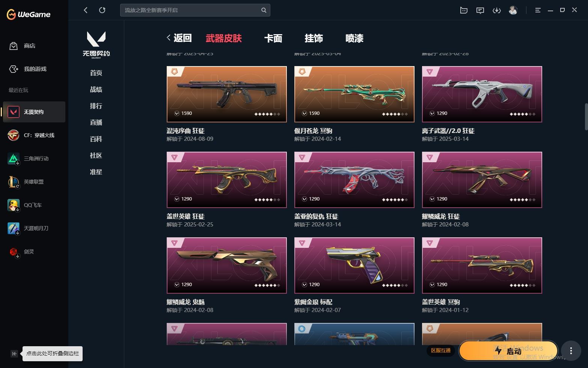The image size is (588, 368).
Task: Click the 区服互通 label button
Action: point(440,350)
